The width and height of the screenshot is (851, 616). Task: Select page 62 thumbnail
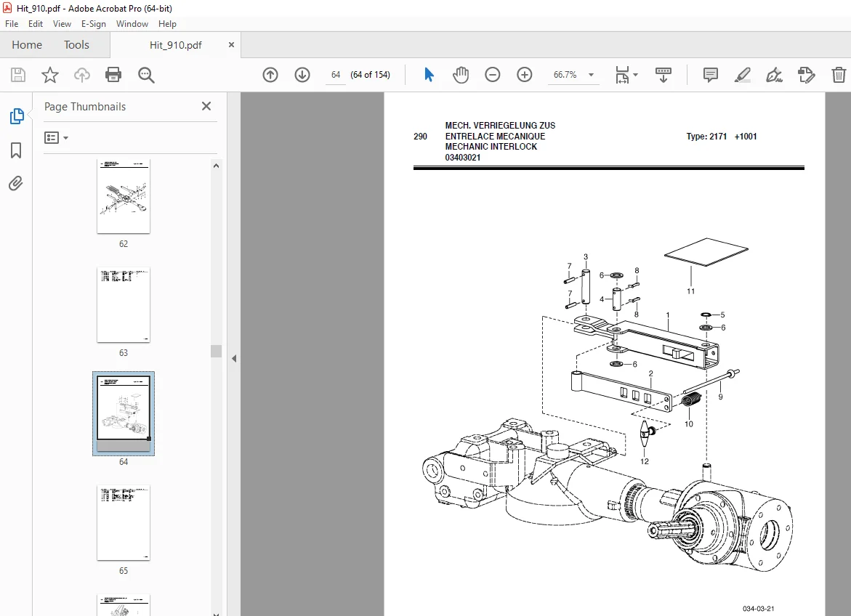[x=124, y=196]
